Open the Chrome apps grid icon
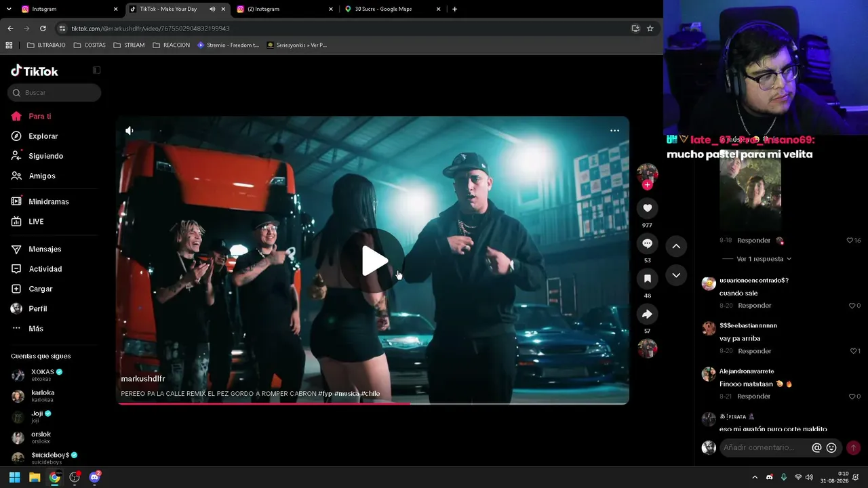 [x=9, y=45]
